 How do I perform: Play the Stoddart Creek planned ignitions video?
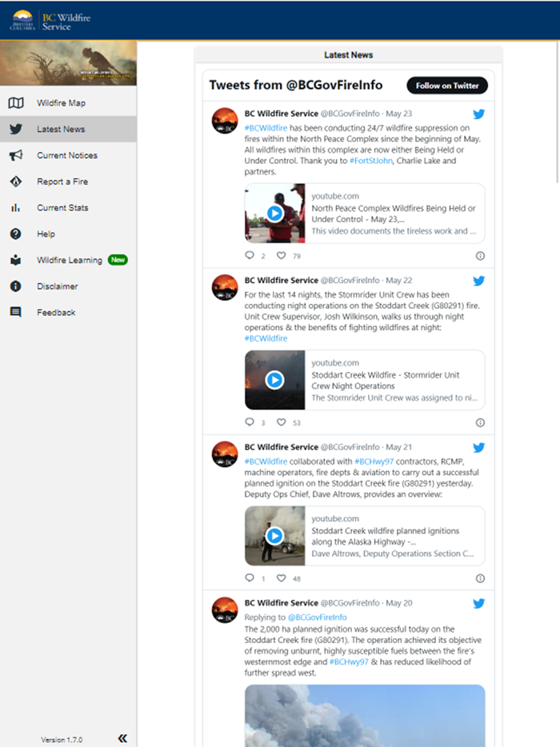(x=274, y=536)
